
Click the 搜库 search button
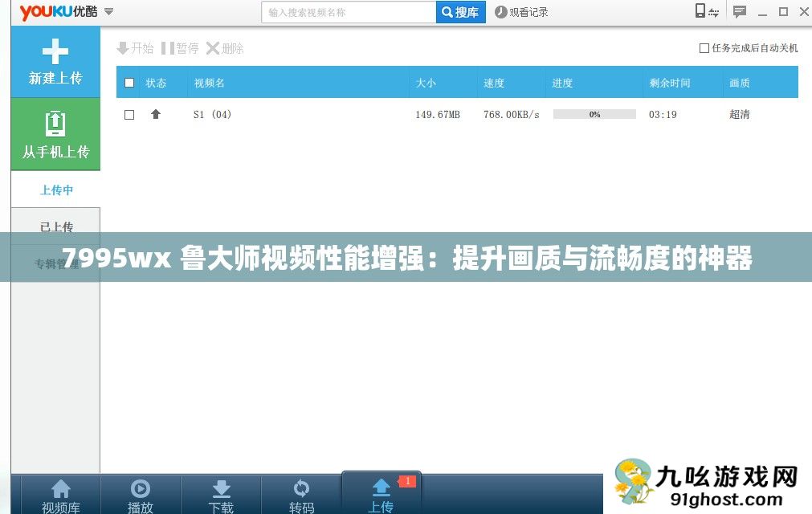click(x=460, y=12)
